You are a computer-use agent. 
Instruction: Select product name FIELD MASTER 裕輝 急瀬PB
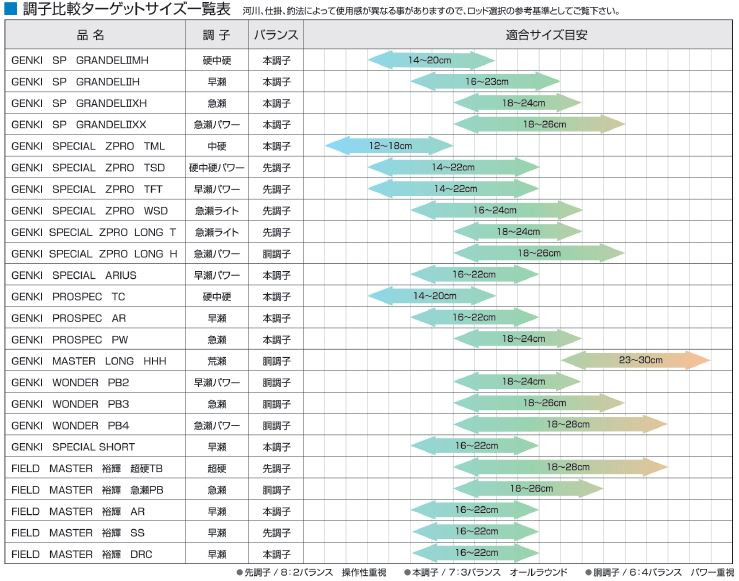click(x=87, y=490)
